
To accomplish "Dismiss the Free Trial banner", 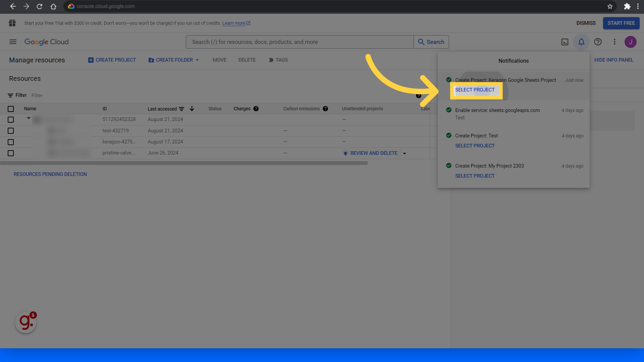I will click(586, 23).
